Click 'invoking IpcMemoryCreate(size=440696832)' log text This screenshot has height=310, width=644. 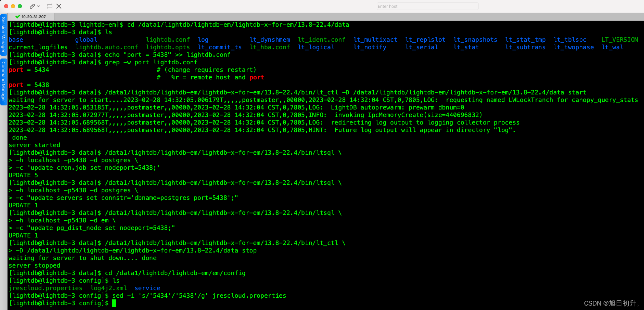pyautogui.click(x=409, y=115)
